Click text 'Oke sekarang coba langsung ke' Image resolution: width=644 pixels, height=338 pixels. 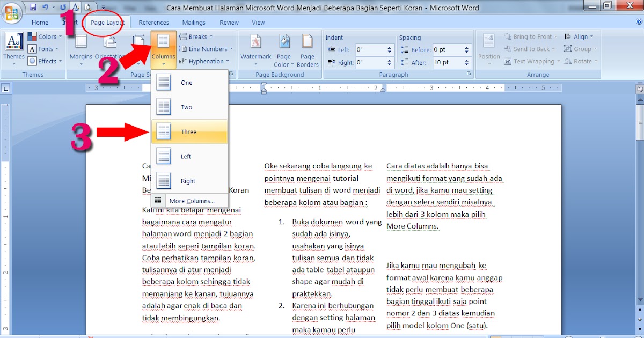pos(318,166)
